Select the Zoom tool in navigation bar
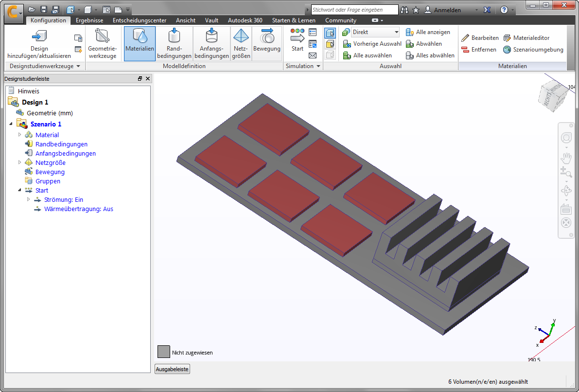 [x=566, y=172]
